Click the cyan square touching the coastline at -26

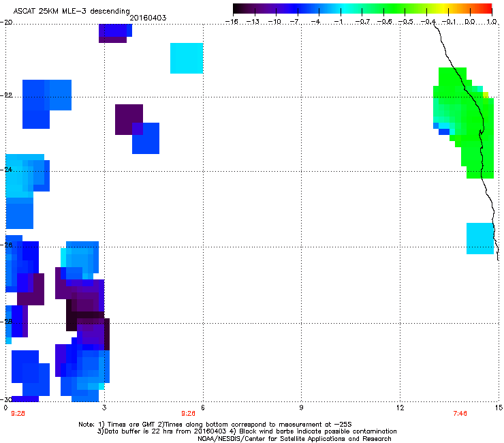[x=480, y=239]
